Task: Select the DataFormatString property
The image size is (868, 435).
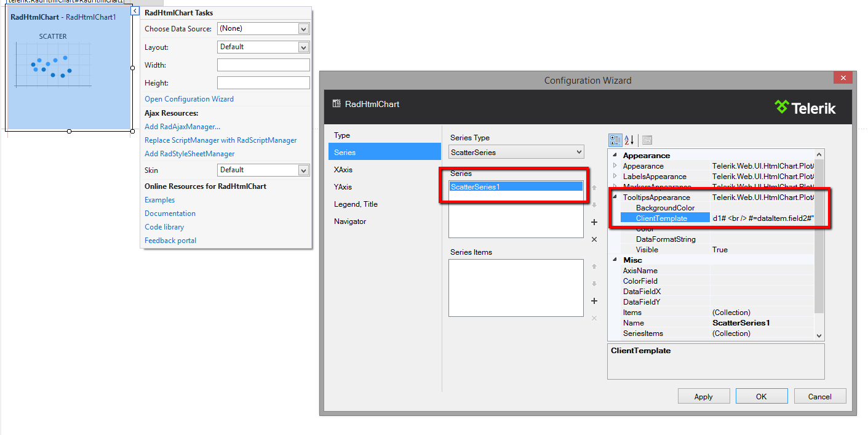Action: pos(664,239)
